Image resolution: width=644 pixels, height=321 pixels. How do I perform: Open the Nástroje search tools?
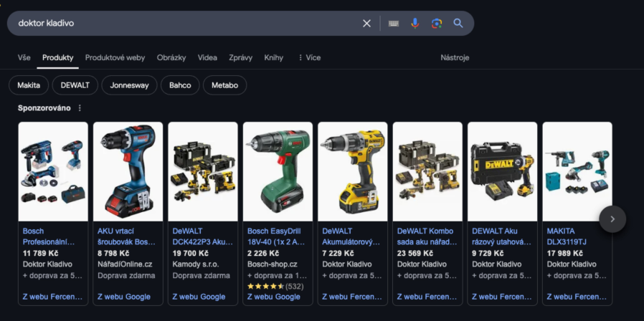[455, 57]
